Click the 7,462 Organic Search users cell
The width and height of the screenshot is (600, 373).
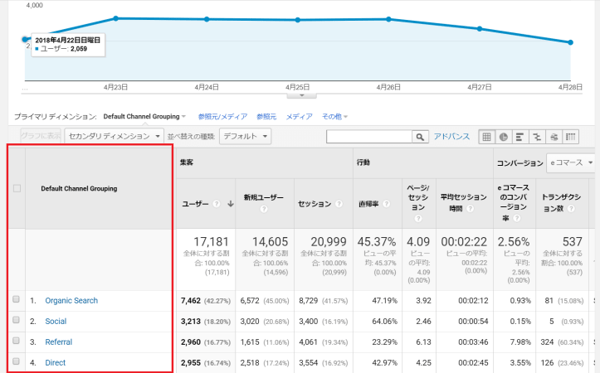(191, 301)
